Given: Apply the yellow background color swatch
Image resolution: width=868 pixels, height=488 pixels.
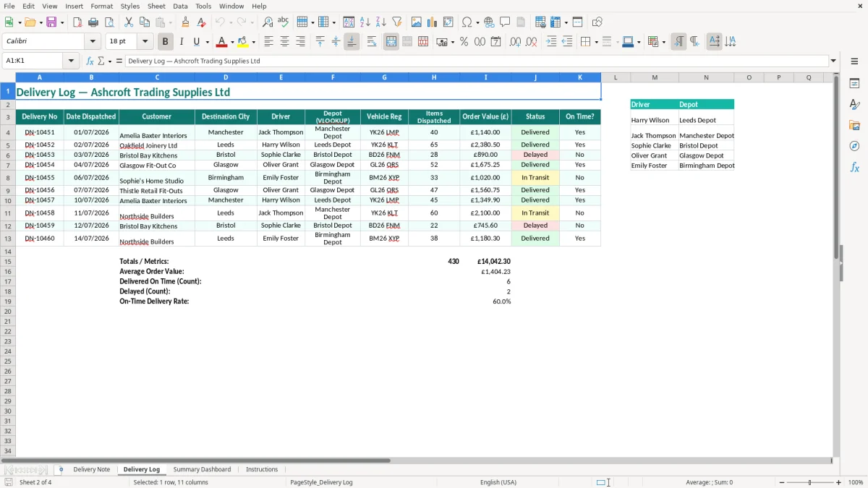Looking at the screenshot, I should point(243,42).
